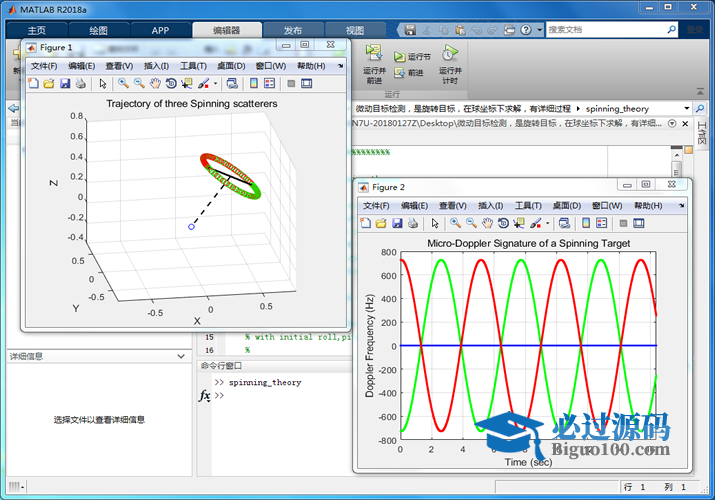The width and height of the screenshot is (715, 500).
Task: Show Plot Tools and dock Figure 2
Action: (639, 223)
